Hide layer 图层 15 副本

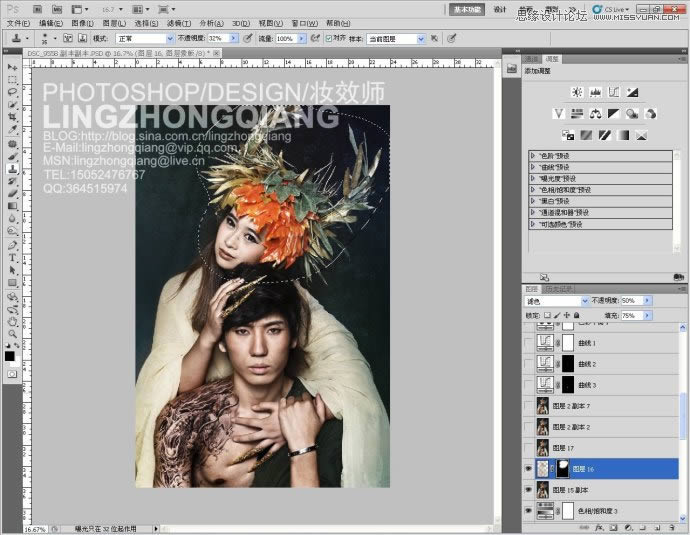[528, 490]
